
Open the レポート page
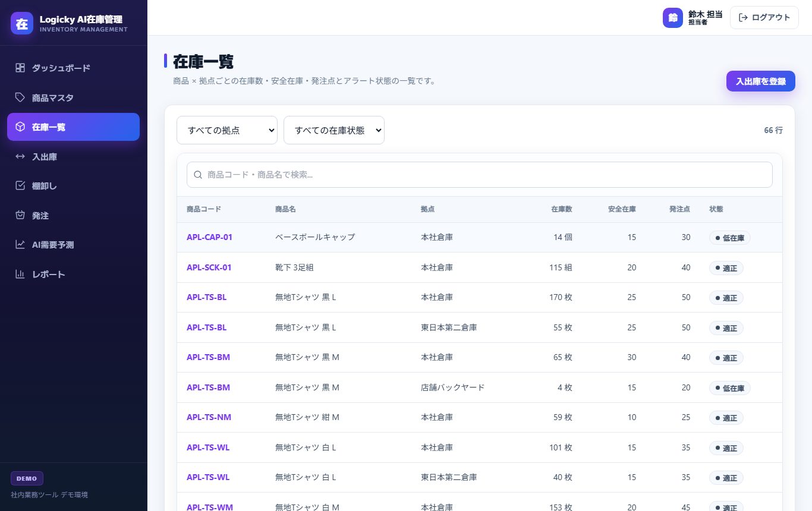click(73, 274)
